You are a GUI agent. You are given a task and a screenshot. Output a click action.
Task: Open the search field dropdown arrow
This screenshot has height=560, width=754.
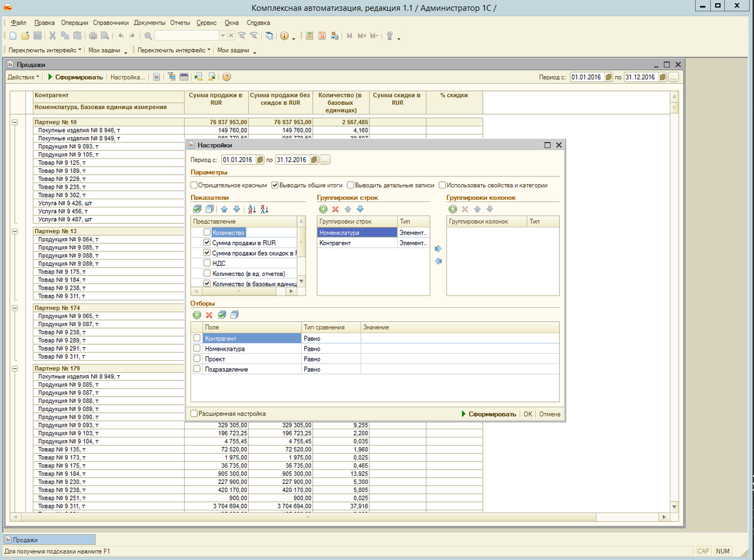(222, 36)
